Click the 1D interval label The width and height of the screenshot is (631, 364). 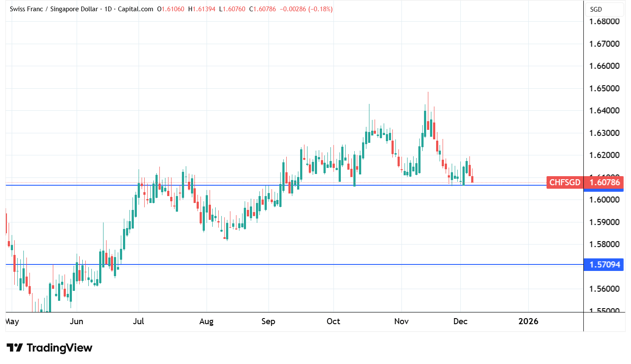pos(108,9)
